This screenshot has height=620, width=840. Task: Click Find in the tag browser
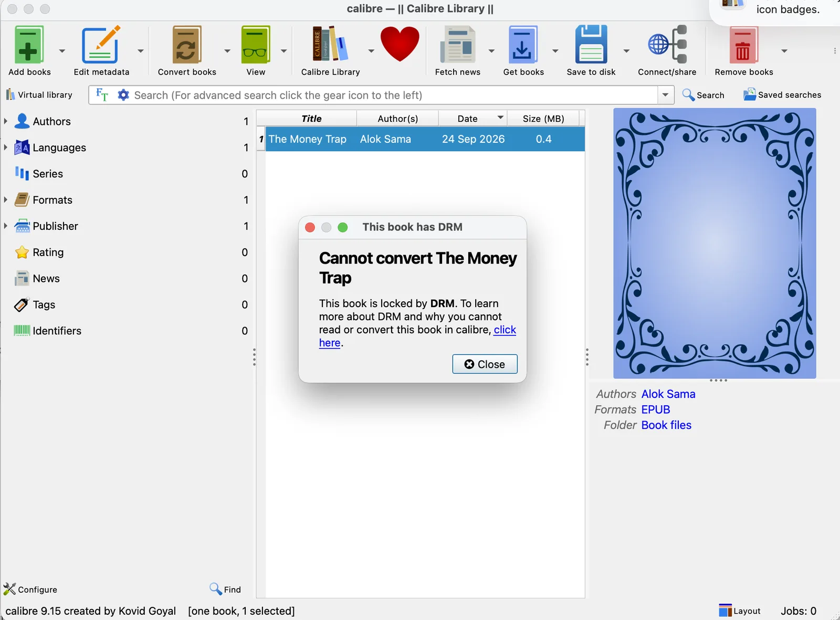(x=225, y=590)
